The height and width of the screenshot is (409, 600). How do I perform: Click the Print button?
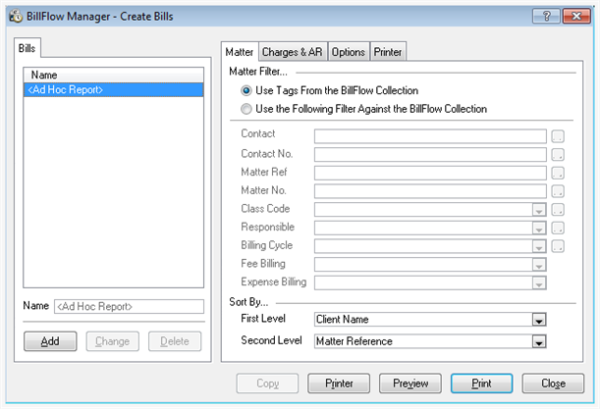pyautogui.click(x=482, y=383)
